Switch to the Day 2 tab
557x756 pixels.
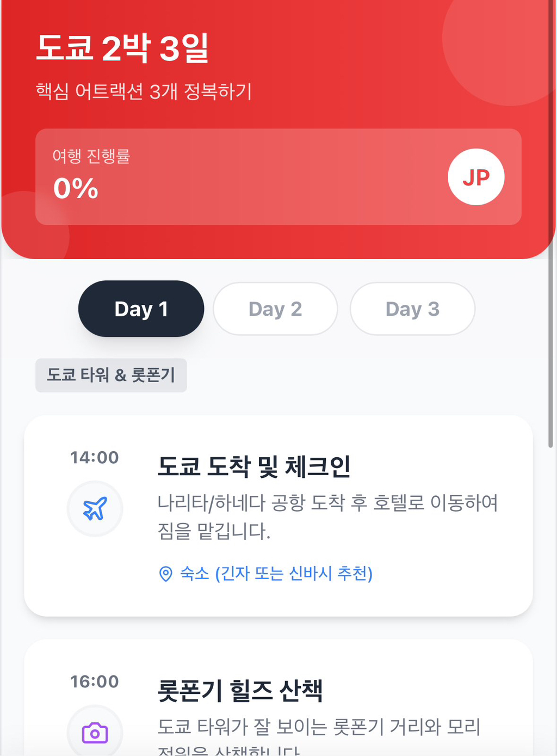[x=275, y=309]
